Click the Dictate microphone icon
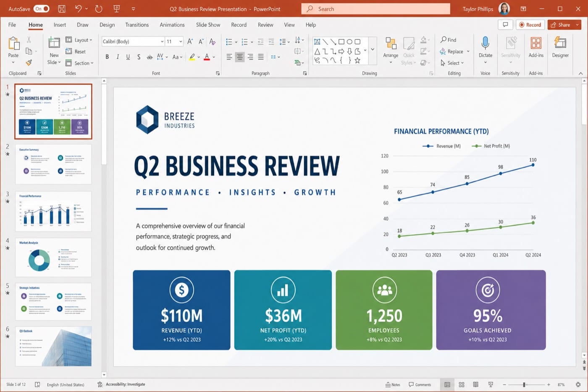The height and width of the screenshot is (392, 588). point(486,43)
